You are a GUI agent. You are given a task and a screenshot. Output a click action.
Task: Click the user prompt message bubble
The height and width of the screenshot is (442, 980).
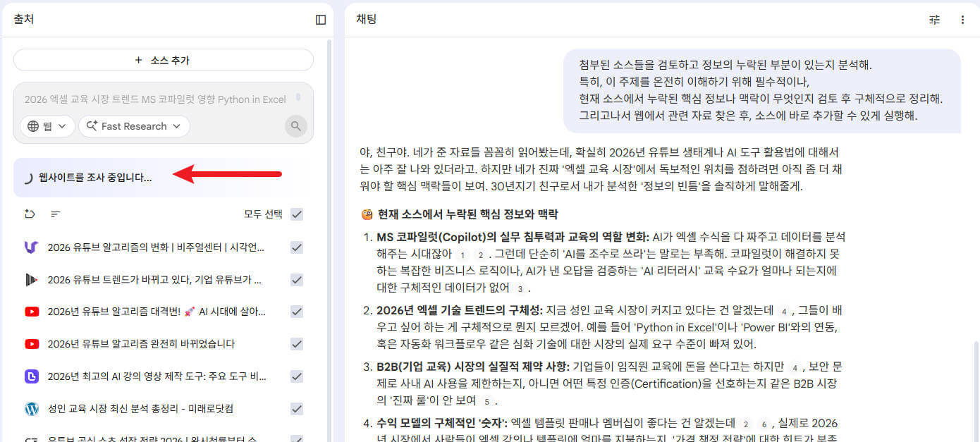tap(761, 91)
